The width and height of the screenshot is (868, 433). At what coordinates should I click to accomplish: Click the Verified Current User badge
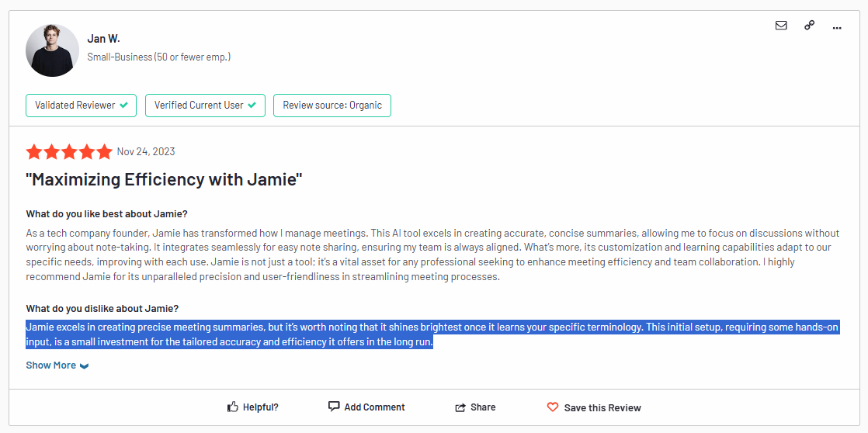206,105
